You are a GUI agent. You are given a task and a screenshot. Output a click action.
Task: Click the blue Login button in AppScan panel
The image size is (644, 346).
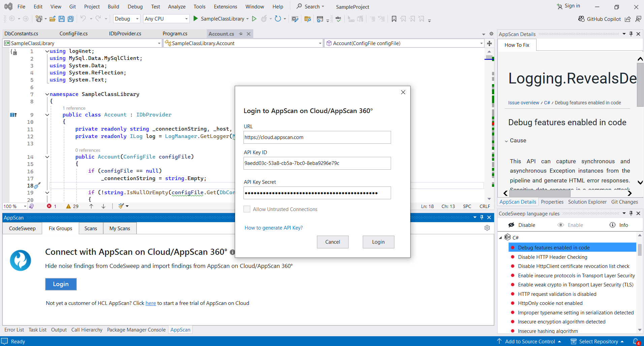click(61, 284)
